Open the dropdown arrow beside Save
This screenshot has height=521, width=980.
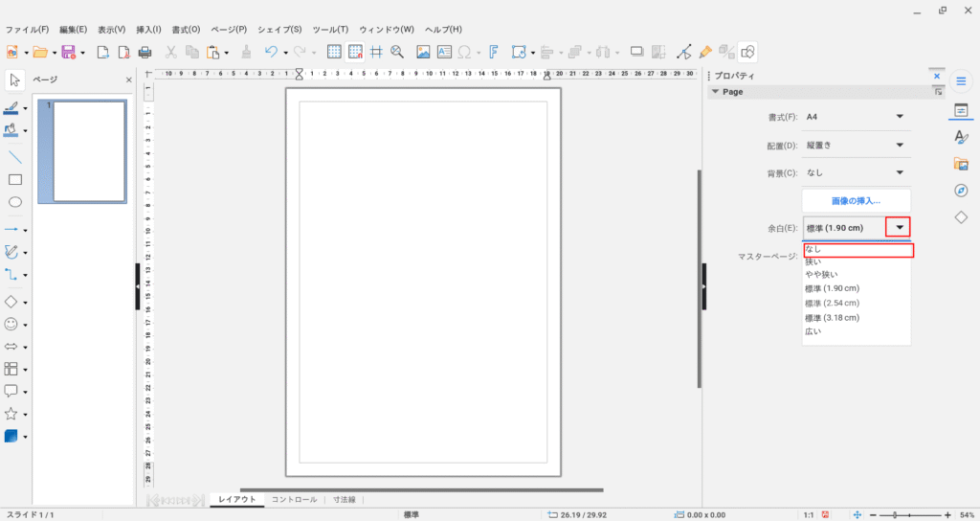[82, 53]
